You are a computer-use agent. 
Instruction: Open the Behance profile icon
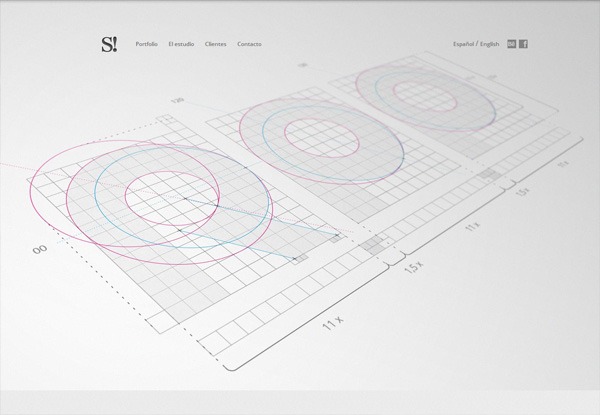coord(512,44)
